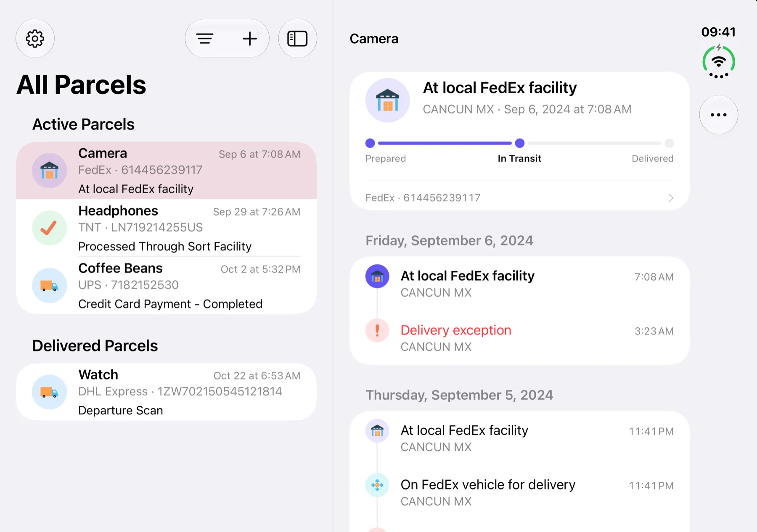The image size is (757, 532).
Task: Click 'Processed Through Sort Facility' status text
Action: pos(165,246)
